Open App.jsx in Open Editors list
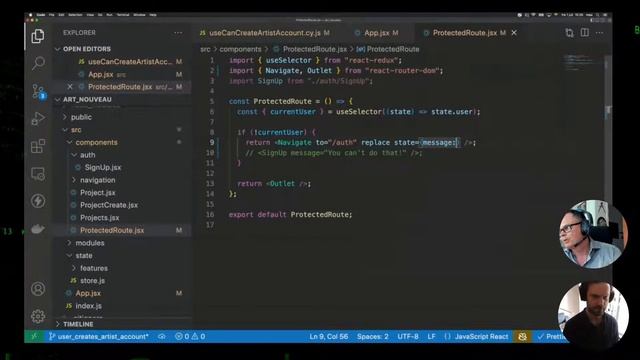Viewport: 640px width, 360px height. point(100,74)
